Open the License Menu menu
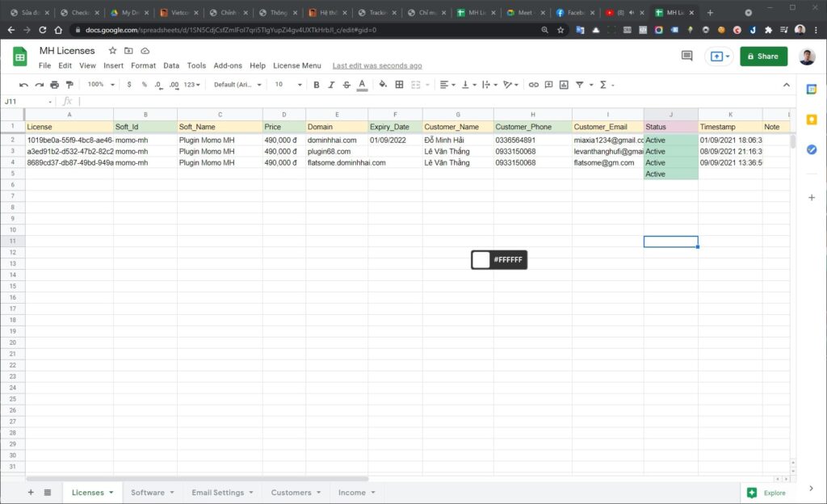Viewport: 827px width, 504px height. [x=296, y=65]
